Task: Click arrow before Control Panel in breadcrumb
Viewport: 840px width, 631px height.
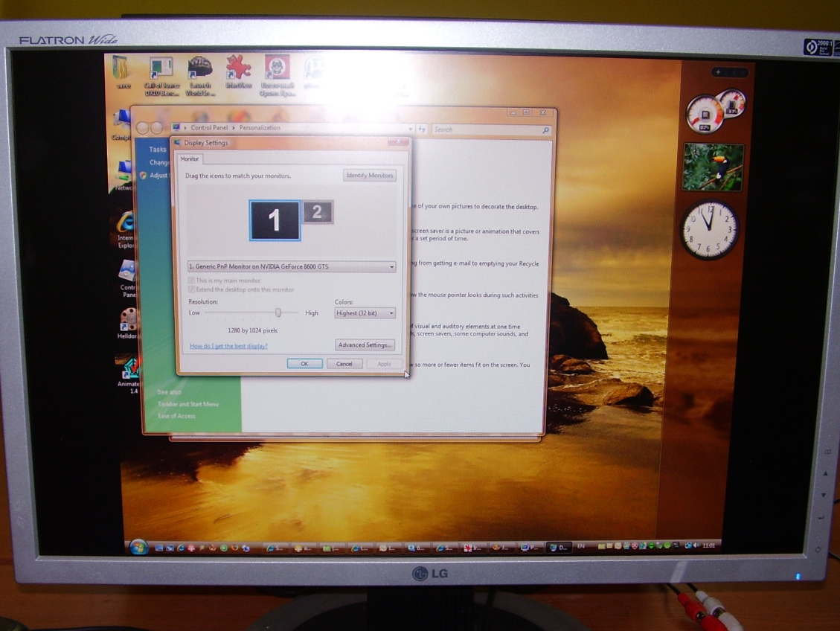Action: 185,128
